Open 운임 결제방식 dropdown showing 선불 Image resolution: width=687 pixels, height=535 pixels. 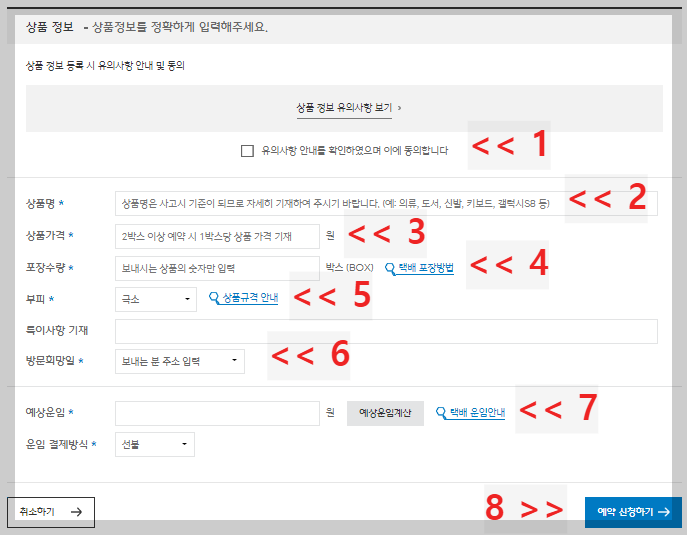[155, 444]
